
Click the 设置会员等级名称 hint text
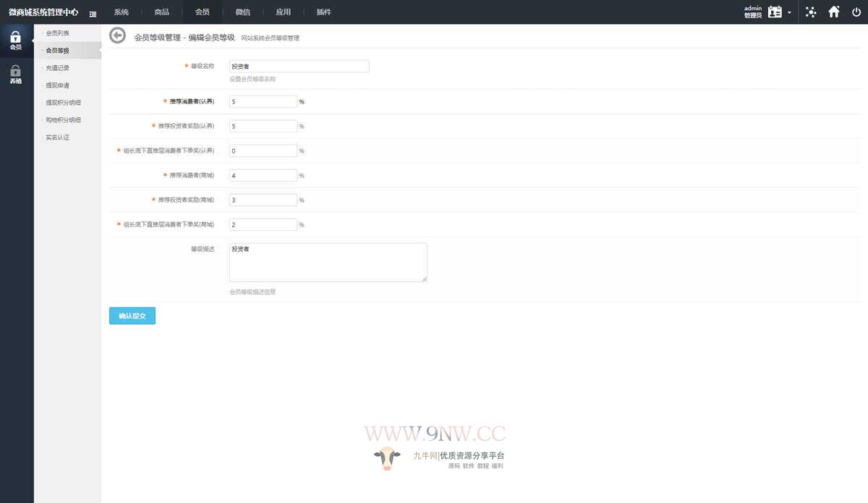click(252, 79)
